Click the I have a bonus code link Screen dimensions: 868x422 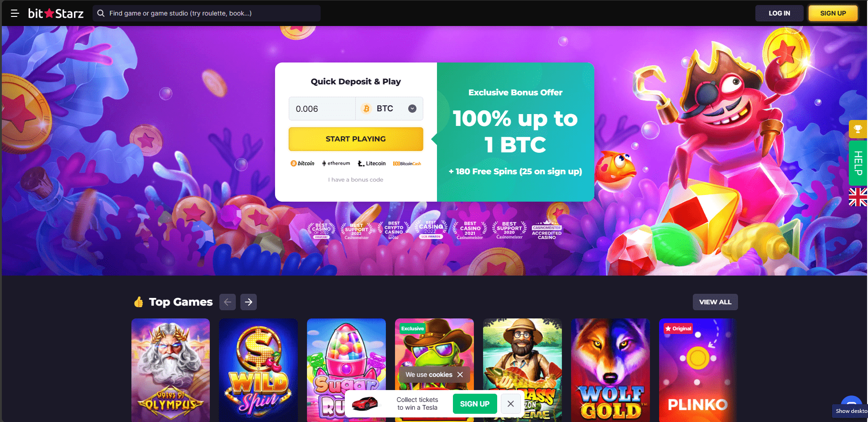pos(356,180)
